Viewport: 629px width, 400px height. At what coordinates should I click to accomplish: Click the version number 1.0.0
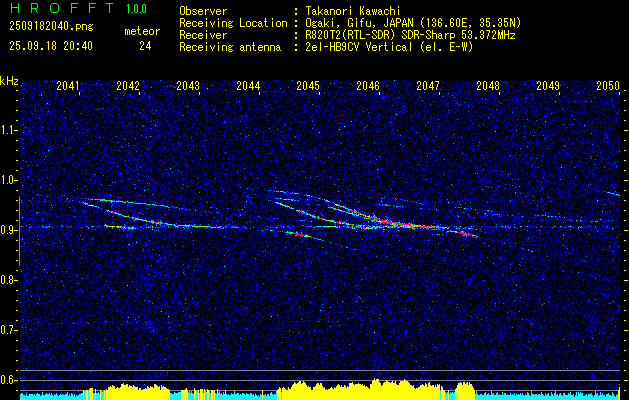pyautogui.click(x=136, y=8)
